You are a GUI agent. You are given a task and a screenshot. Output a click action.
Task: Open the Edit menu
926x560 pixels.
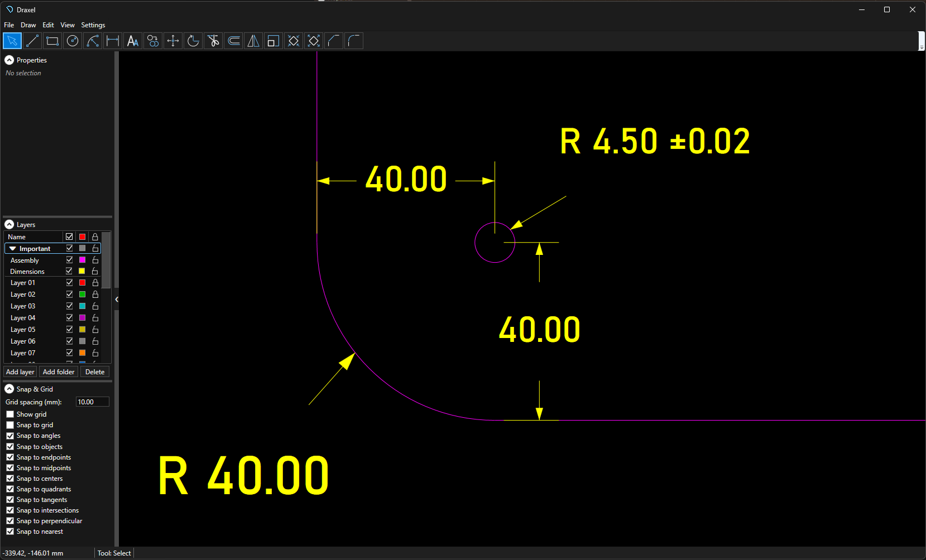click(x=48, y=25)
